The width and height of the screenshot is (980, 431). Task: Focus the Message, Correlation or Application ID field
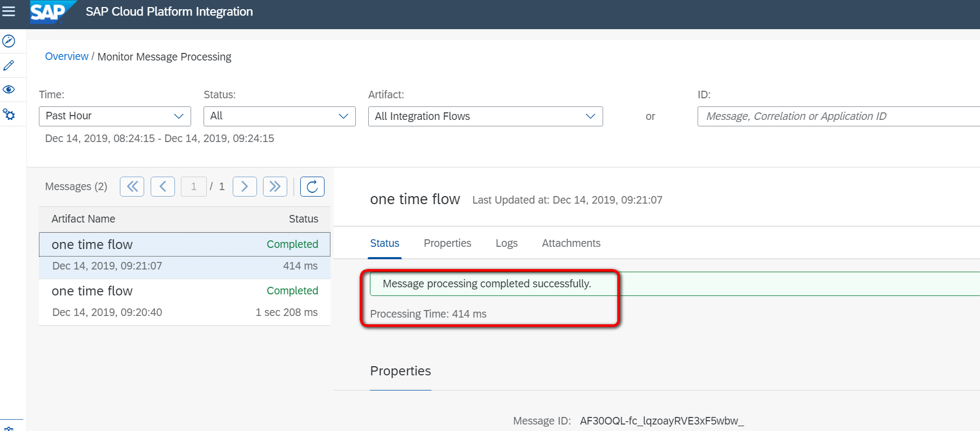pyautogui.click(x=837, y=116)
